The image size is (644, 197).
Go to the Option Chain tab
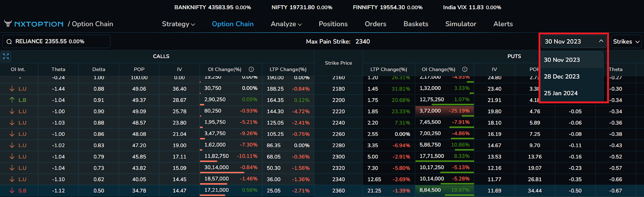coord(233,24)
